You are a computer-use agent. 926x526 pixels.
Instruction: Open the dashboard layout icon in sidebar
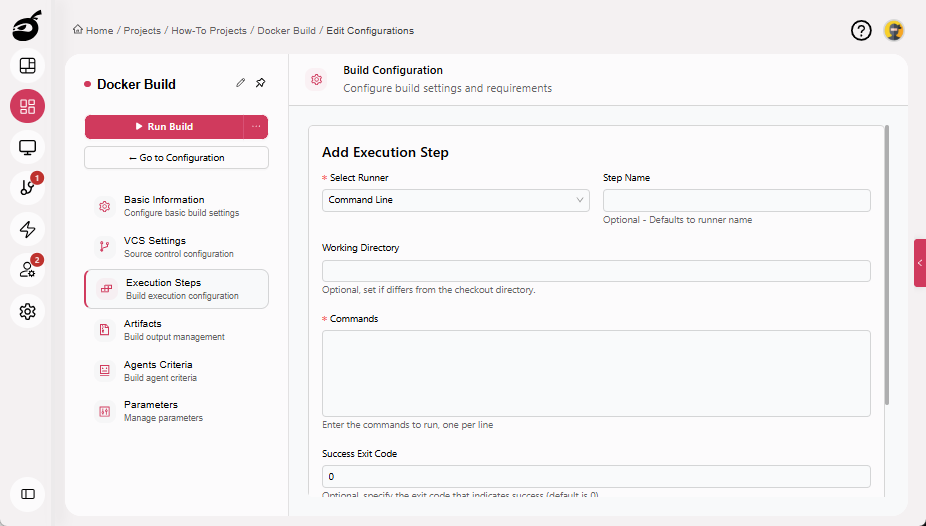tap(27, 66)
